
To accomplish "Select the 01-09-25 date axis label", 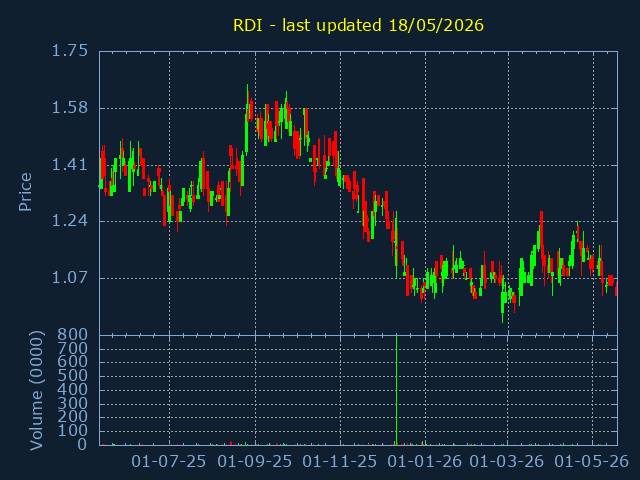I will (255, 461).
